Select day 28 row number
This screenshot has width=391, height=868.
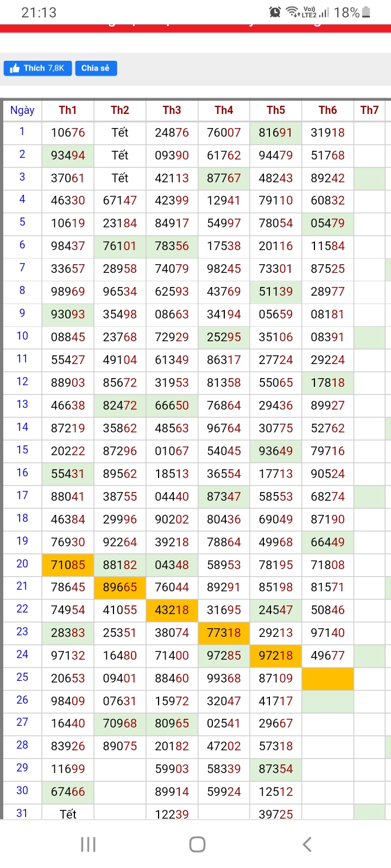22,745
